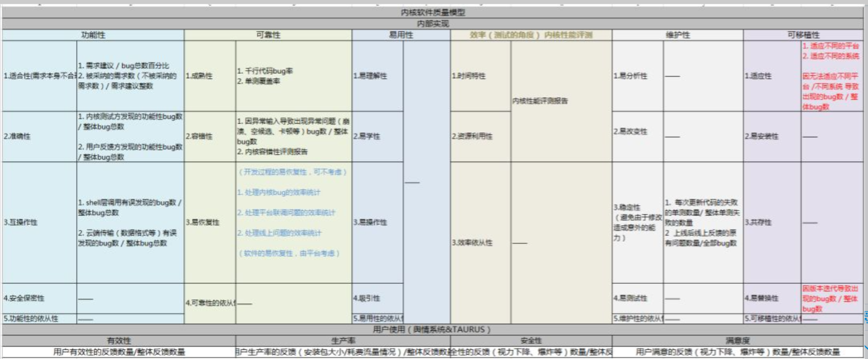Viewport: 868px width, 359px height.
Task: Select the 功能性 column header
Action: tap(93, 35)
